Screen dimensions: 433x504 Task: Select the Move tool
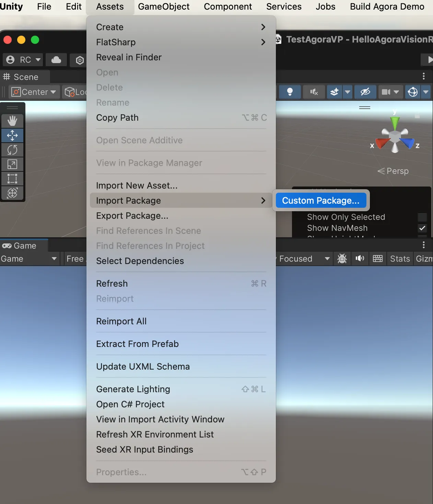12,135
